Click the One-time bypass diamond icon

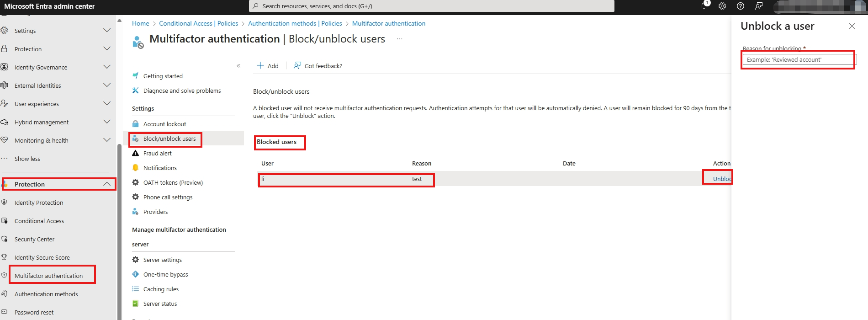135,274
